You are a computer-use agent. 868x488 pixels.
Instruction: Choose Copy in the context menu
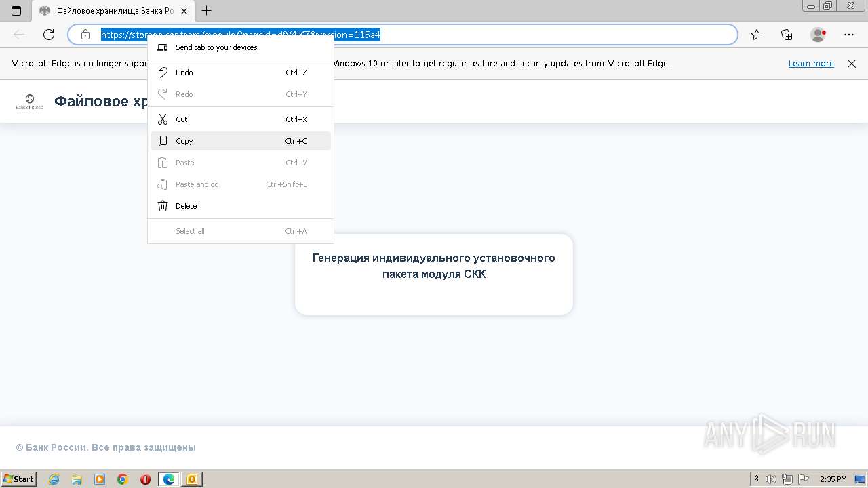point(241,141)
